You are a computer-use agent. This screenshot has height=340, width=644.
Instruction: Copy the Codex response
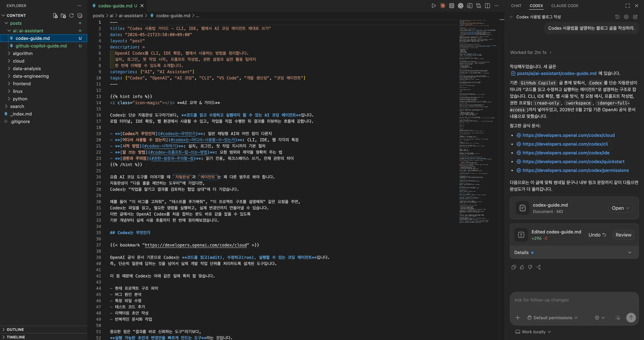[514, 267]
